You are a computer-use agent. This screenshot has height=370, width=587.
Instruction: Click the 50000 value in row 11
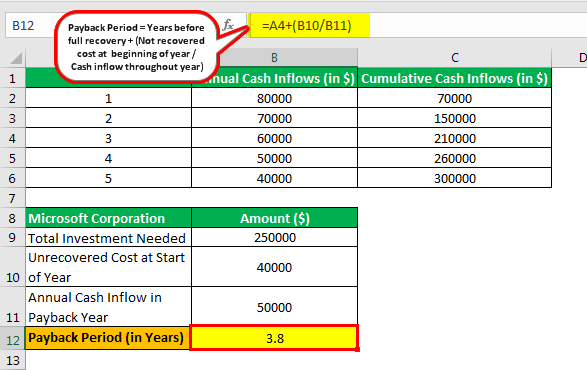274,306
